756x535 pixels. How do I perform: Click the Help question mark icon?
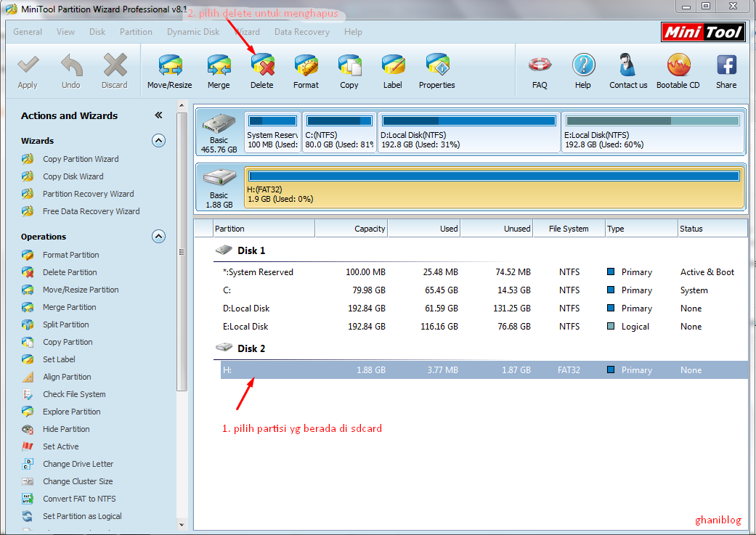[x=583, y=65]
